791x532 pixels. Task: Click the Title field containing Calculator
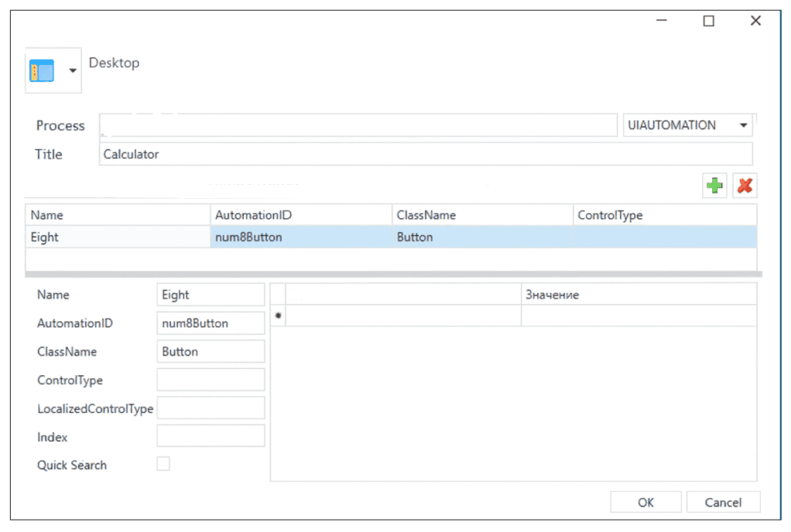(426, 154)
